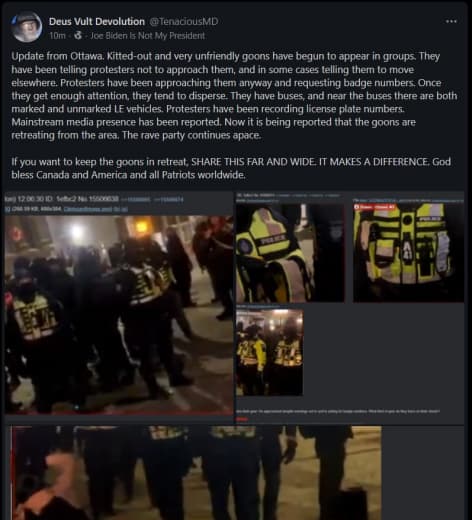Open the 10m post timestamp
Image resolution: width=472 pixels, height=520 pixels.
(57, 36)
